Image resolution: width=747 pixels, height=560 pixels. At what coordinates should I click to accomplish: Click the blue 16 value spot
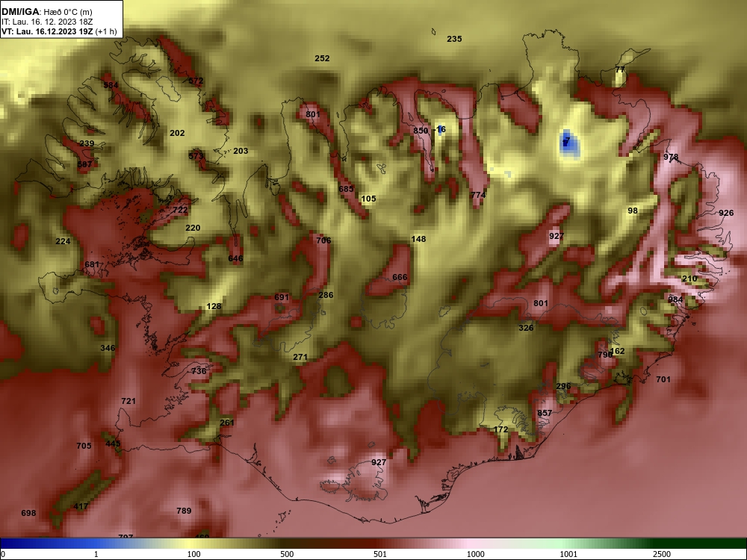[x=441, y=129]
